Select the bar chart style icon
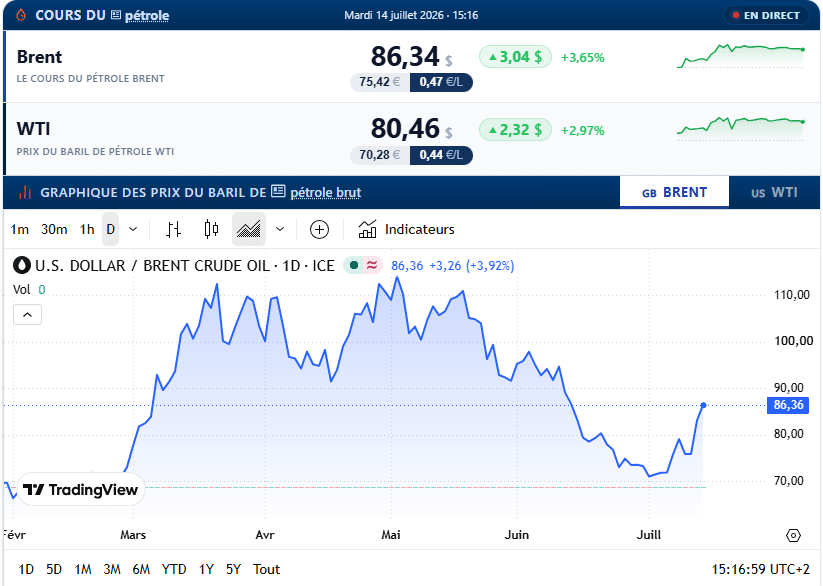Screen dimensions: 823x586 [x=173, y=229]
